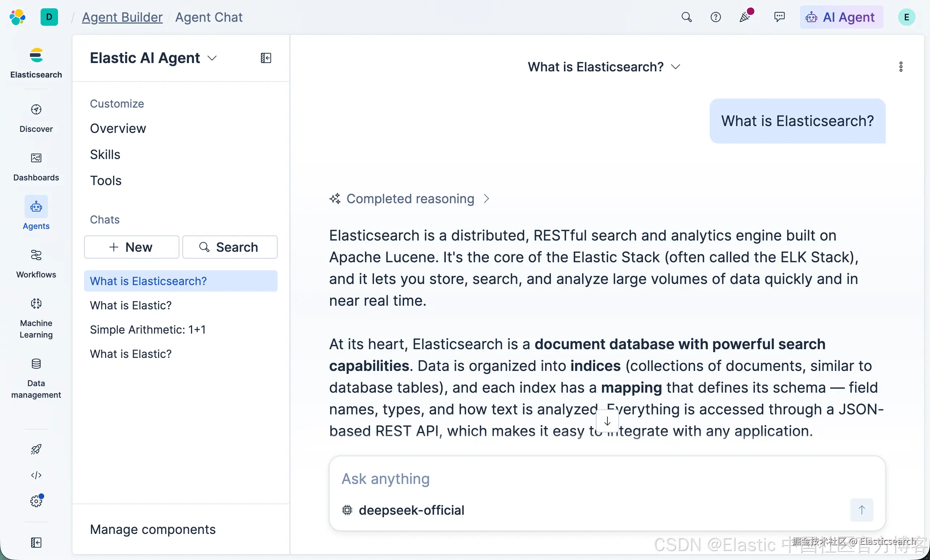Expand the Elastic AI Agent selector dropdown
The width and height of the screenshot is (930, 560).
(x=153, y=58)
